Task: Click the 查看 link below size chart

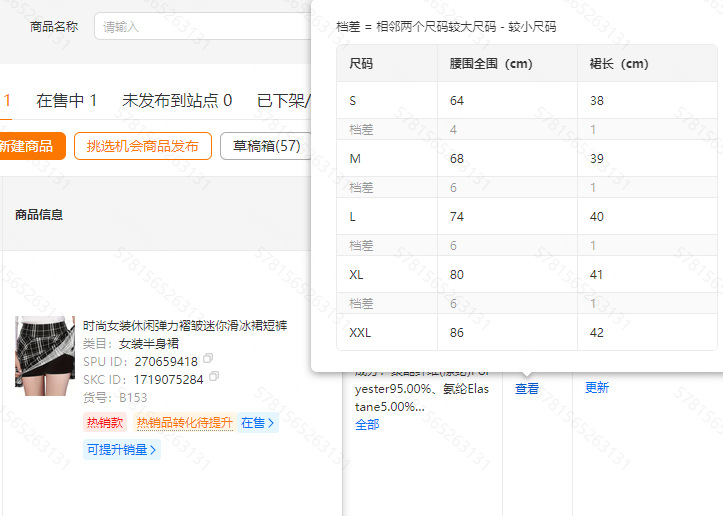Action: pyautogui.click(x=527, y=388)
